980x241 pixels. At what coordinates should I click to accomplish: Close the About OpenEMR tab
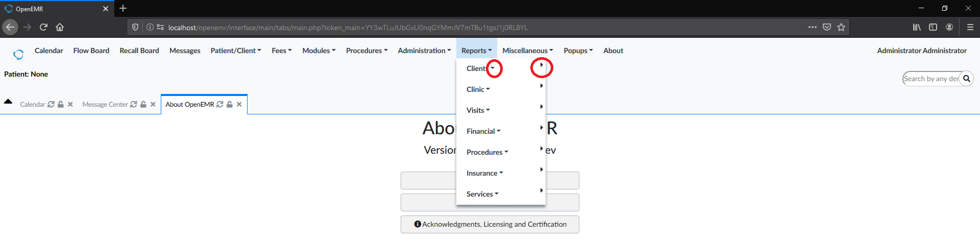coord(239,104)
